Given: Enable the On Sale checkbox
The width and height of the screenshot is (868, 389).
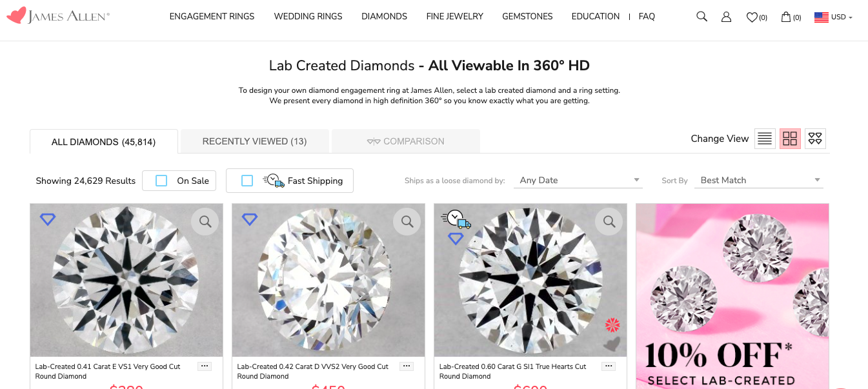Looking at the screenshot, I should tap(161, 181).
